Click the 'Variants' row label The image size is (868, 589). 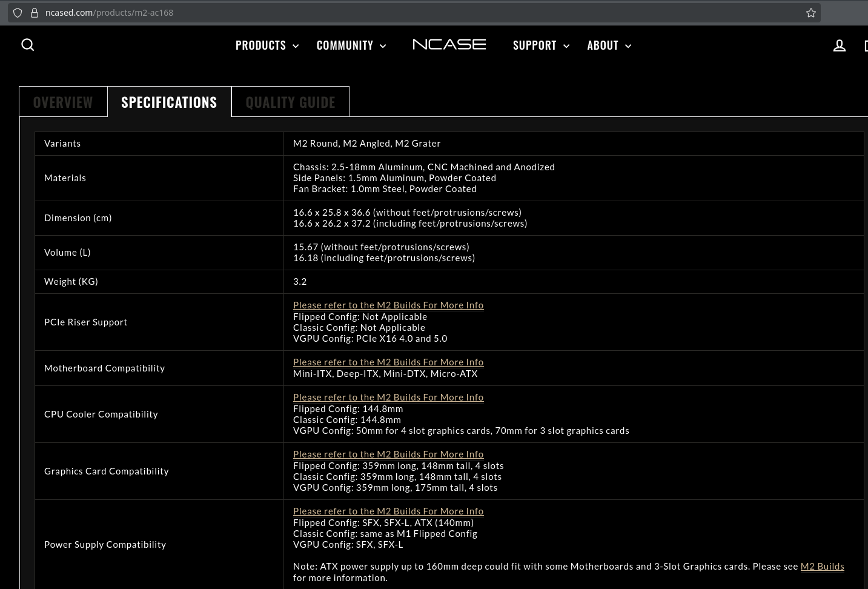[x=62, y=144]
